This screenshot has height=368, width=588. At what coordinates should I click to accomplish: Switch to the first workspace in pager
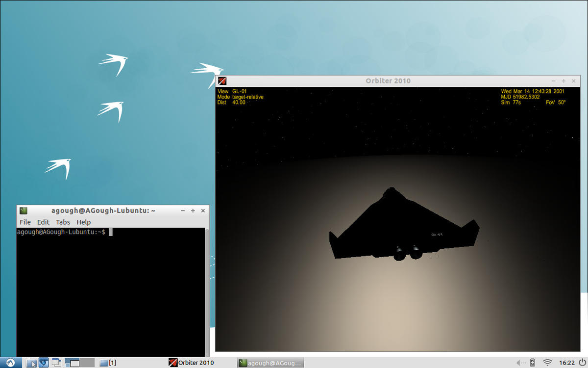[x=72, y=363]
